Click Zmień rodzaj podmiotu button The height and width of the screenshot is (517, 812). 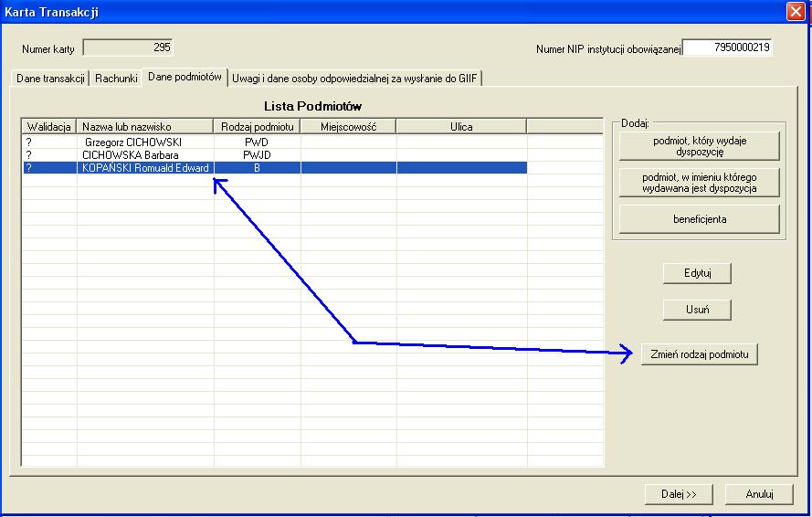point(699,354)
